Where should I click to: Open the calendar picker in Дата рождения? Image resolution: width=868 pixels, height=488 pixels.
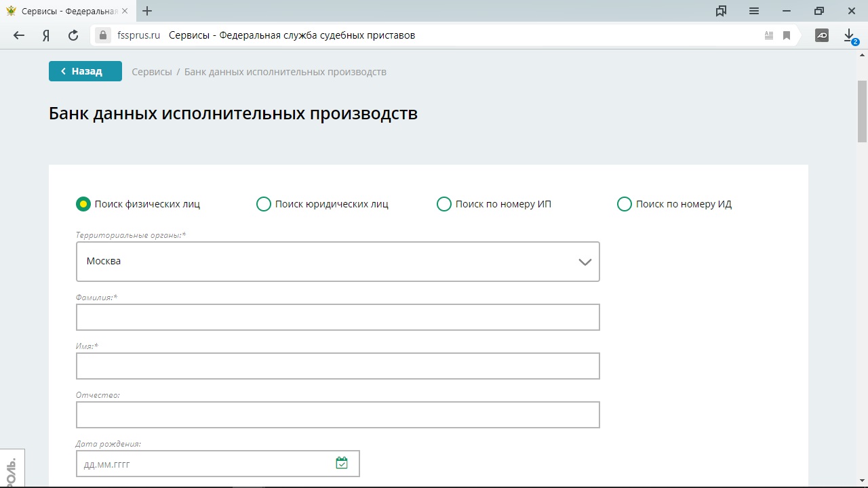point(342,463)
